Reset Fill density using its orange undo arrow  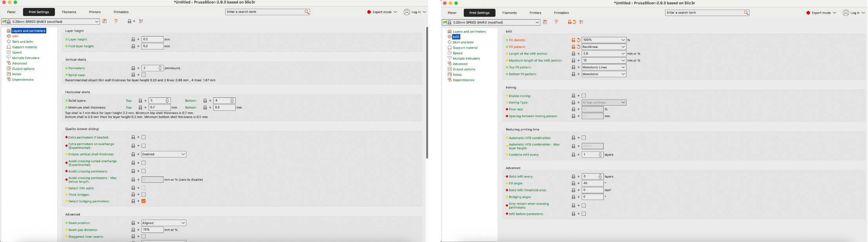(579, 40)
